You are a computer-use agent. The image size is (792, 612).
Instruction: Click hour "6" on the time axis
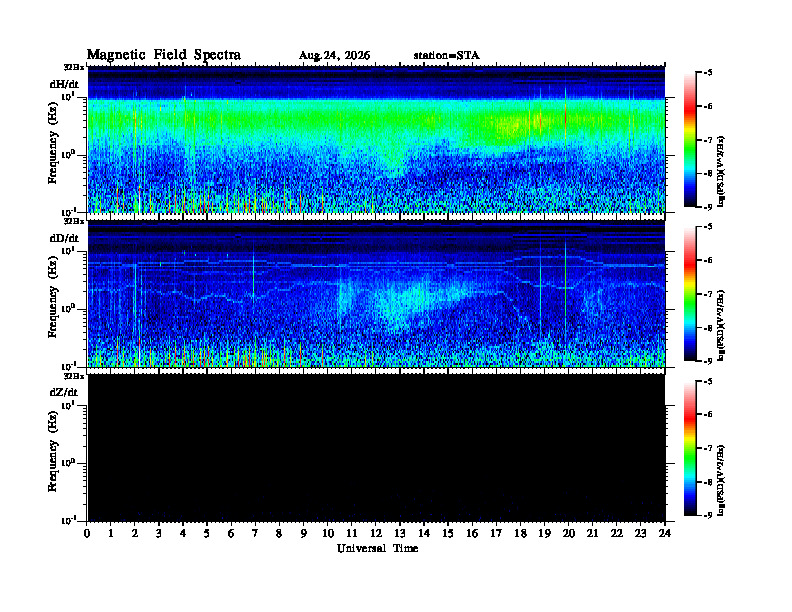pos(231,533)
